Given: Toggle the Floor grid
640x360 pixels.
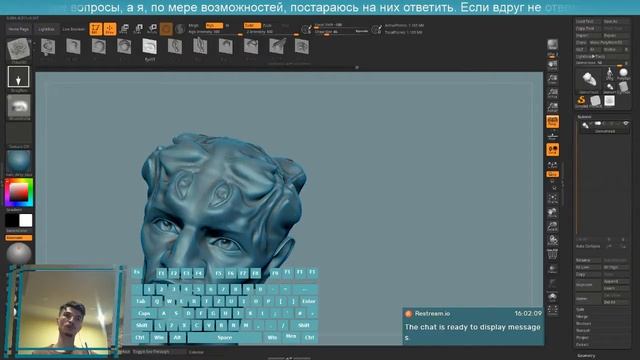Looking at the screenshot, I should coord(553,136).
